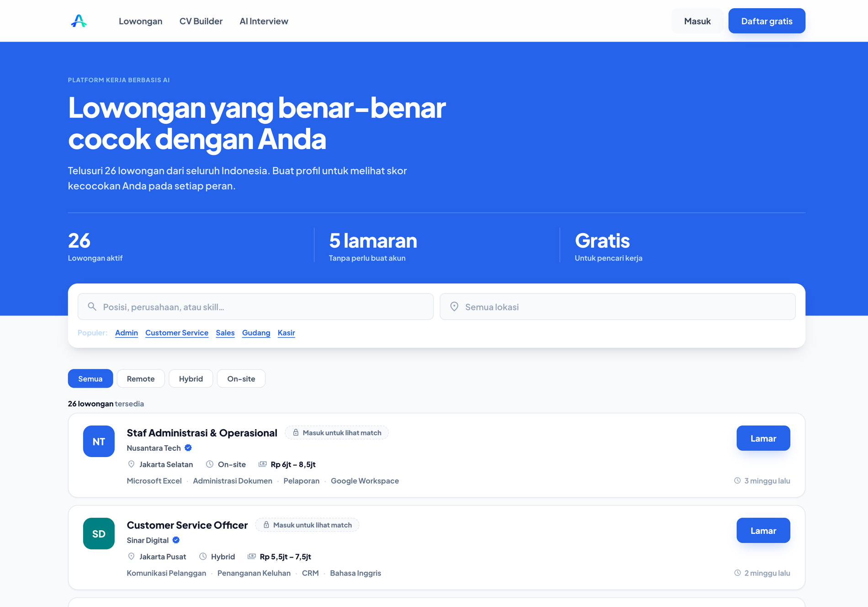The width and height of the screenshot is (868, 607).
Task: Click the salary icon beside Rp 5,5jt – 7,5jt
Action: pos(252,557)
